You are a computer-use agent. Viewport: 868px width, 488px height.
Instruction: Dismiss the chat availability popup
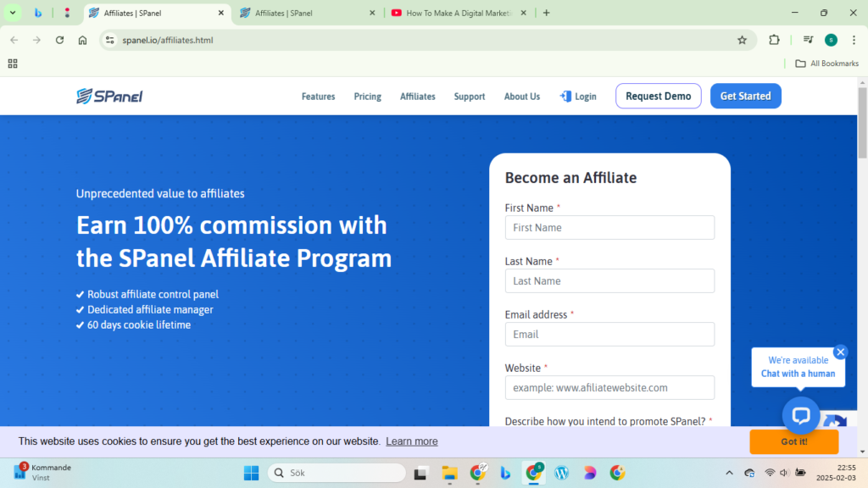840,352
